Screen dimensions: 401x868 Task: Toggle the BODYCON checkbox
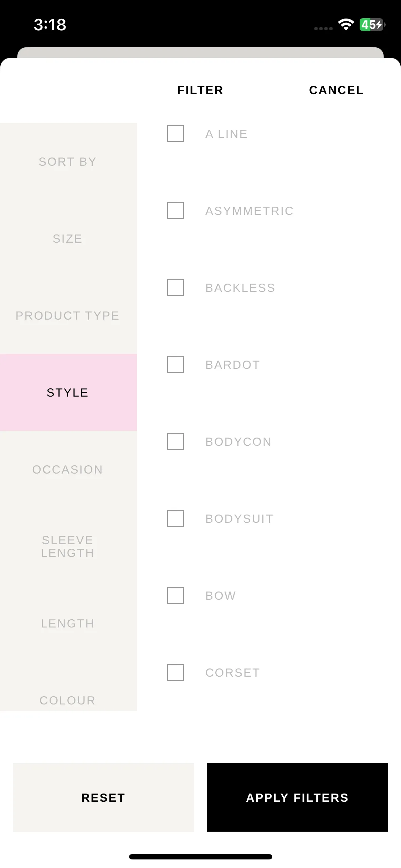pos(175,441)
